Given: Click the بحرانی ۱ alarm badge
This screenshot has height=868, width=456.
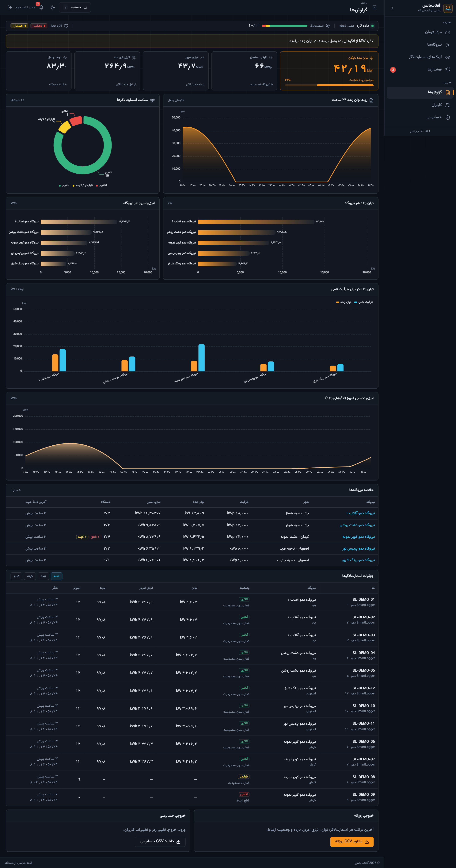Looking at the screenshot, I should tap(39, 26).
